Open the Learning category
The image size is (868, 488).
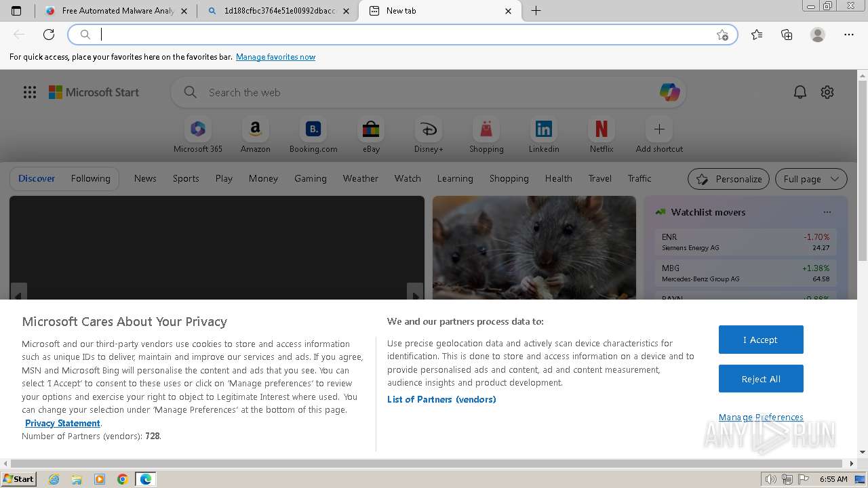pos(455,178)
